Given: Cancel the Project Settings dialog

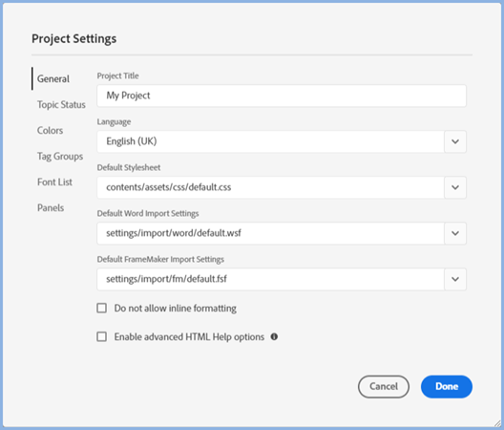Looking at the screenshot, I should pos(384,387).
